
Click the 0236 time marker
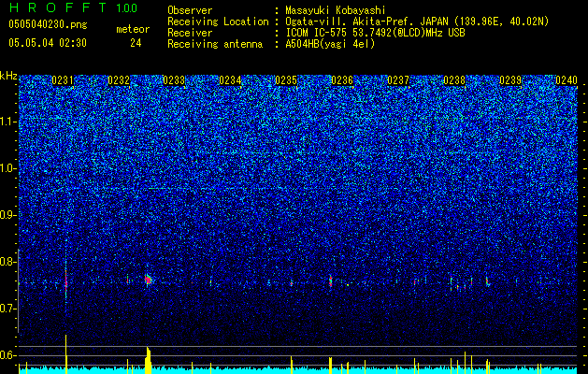(x=342, y=80)
